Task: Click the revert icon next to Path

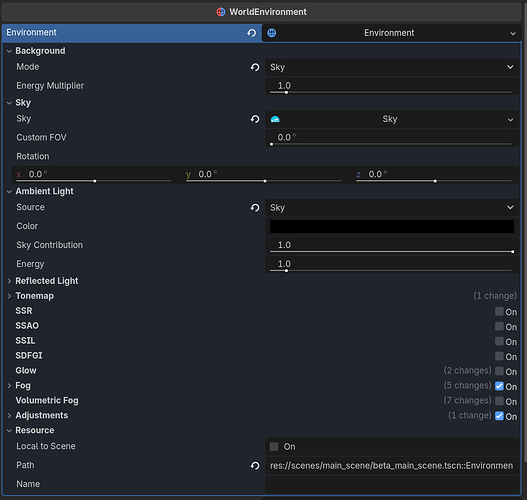Action: click(255, 465)
